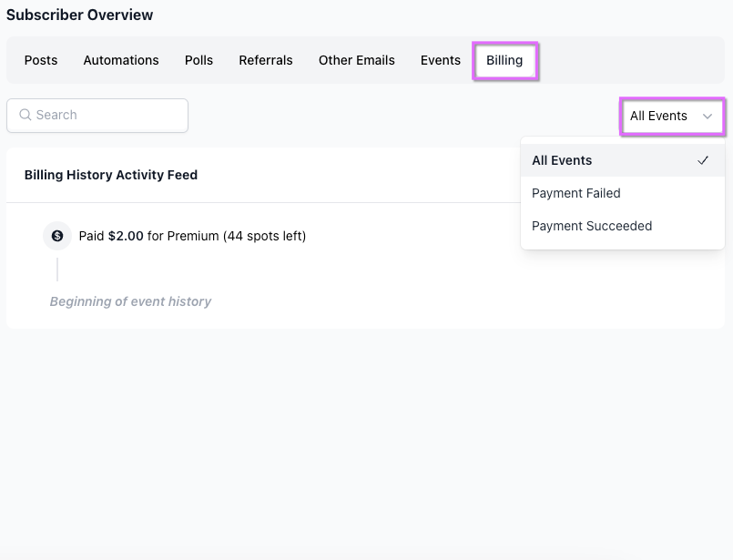Click the dollar coin icon in the feed

tap(57, 236)
